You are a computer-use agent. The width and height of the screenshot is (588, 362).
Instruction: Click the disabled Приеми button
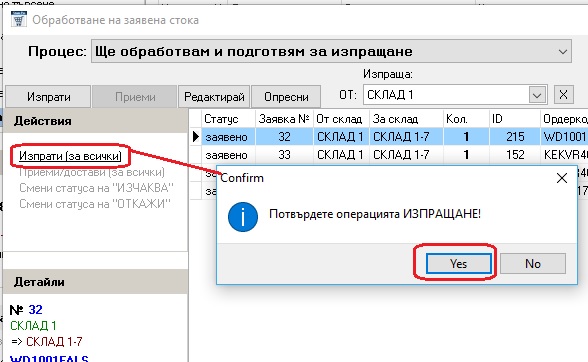coord(135,97)
